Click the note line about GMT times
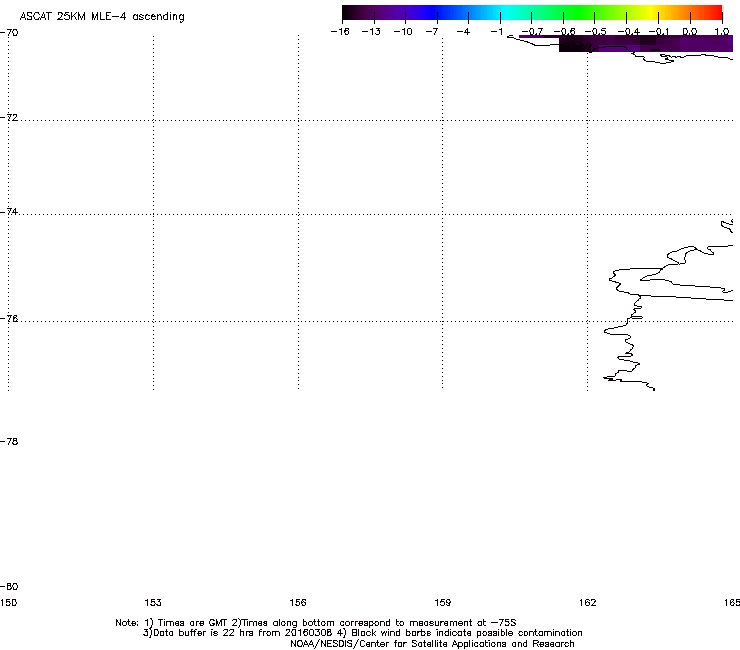Image resolution: width=740 pixels, height=650 pixels. (x=316, y=623)
